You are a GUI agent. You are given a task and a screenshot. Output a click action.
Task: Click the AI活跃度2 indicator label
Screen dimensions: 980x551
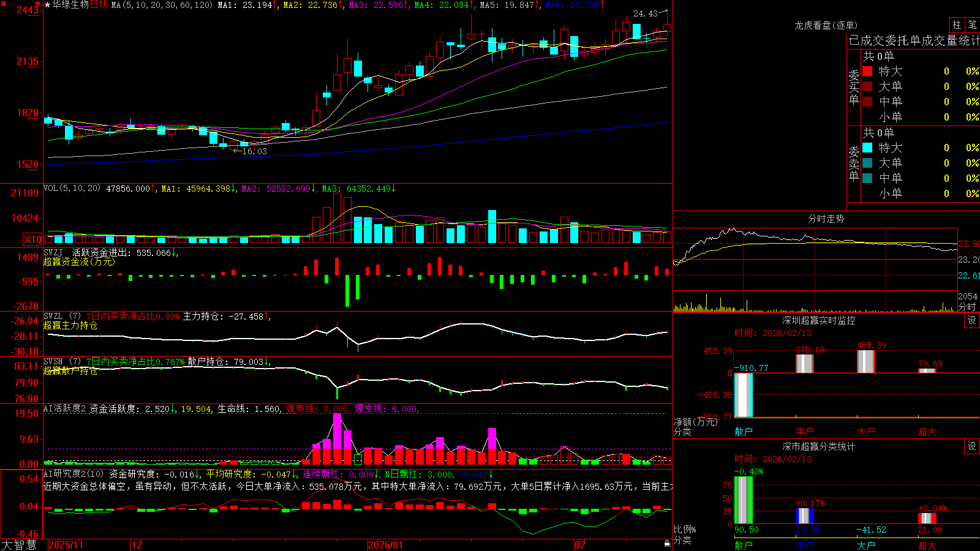click(x=65, y=409)
